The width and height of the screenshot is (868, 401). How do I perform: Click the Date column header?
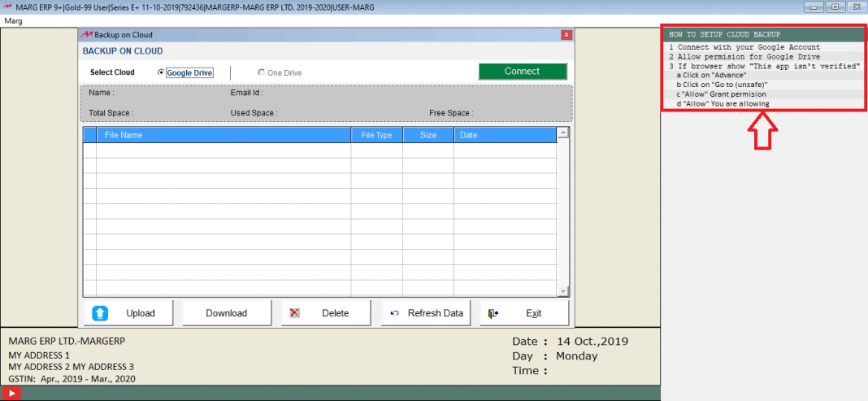pyautogui.click(x=504, y=135)
